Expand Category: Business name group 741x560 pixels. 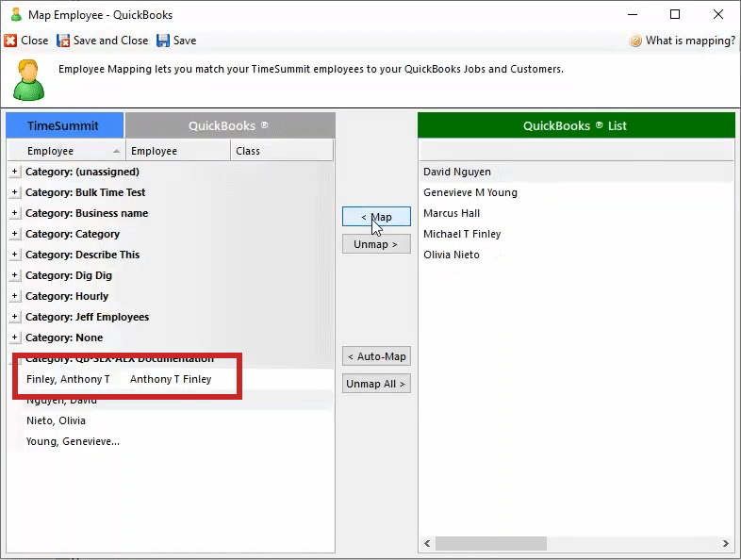coord(15,213)
